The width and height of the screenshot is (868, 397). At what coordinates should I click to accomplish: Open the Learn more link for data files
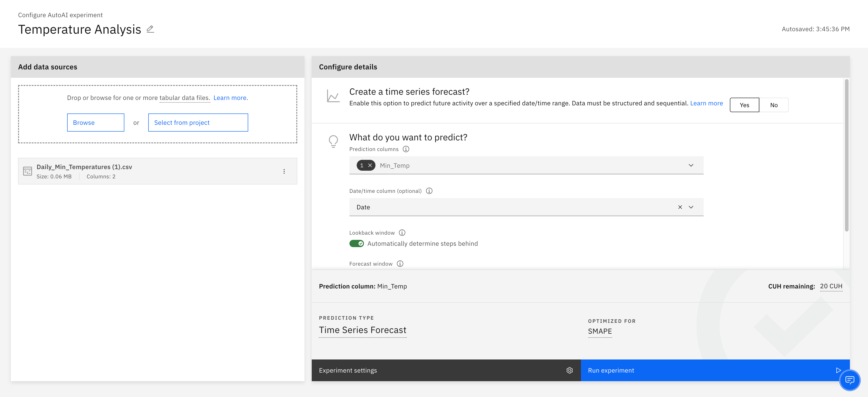(230, 98)
